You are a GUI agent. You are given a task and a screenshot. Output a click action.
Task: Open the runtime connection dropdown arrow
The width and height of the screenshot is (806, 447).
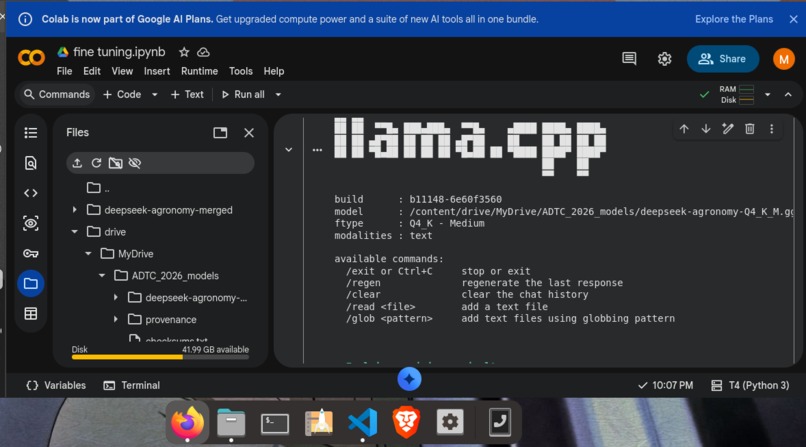coord(767,95)
